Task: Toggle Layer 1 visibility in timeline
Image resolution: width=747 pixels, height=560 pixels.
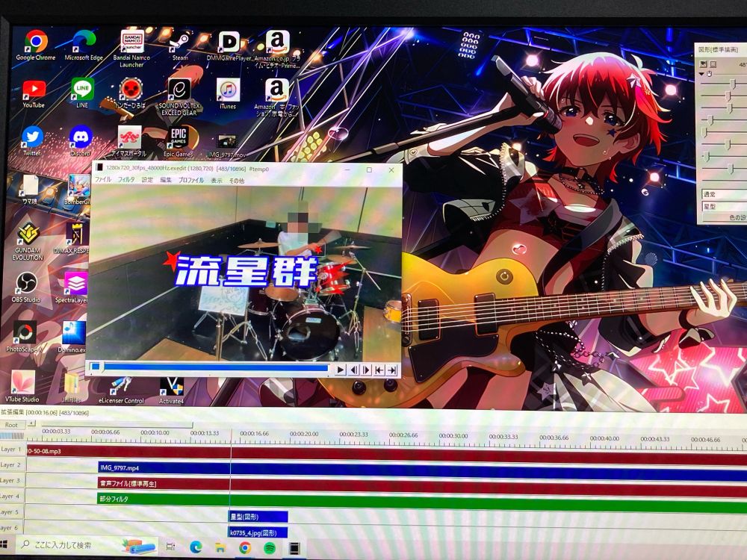Action: tap(11, 449)
